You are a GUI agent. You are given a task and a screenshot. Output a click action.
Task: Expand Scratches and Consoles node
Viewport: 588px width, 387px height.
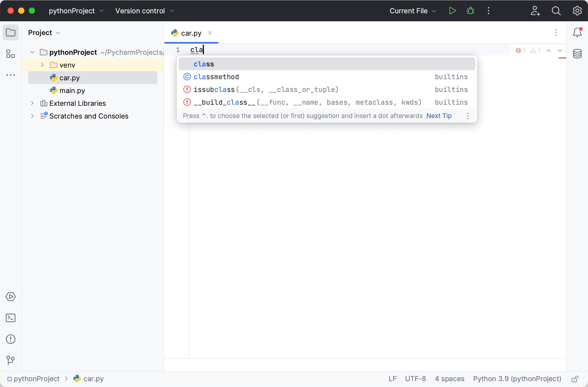coord(32,116)
